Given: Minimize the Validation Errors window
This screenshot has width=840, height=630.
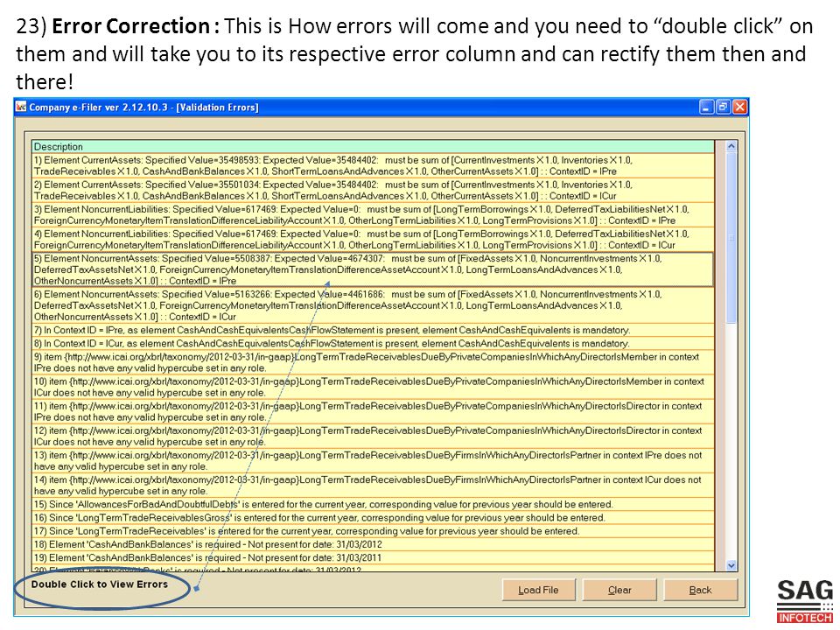Looking at the screenshot, I should (x=707, y=107).
